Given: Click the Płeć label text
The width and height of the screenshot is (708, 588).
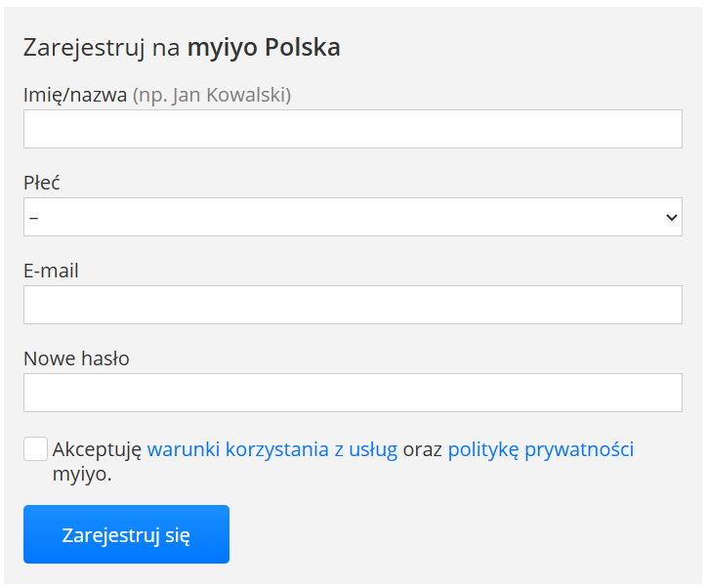Looking at the screenshot, I should pos(42,183).
